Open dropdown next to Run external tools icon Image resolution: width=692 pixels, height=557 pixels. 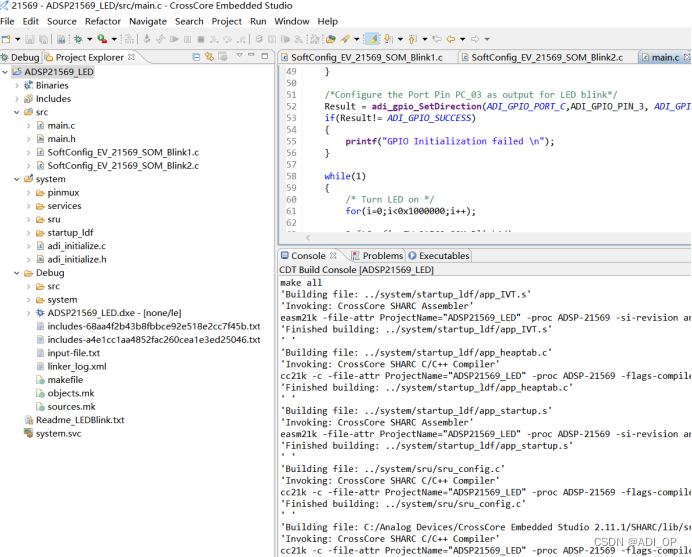pyautogui.click(x=114, y=39)
